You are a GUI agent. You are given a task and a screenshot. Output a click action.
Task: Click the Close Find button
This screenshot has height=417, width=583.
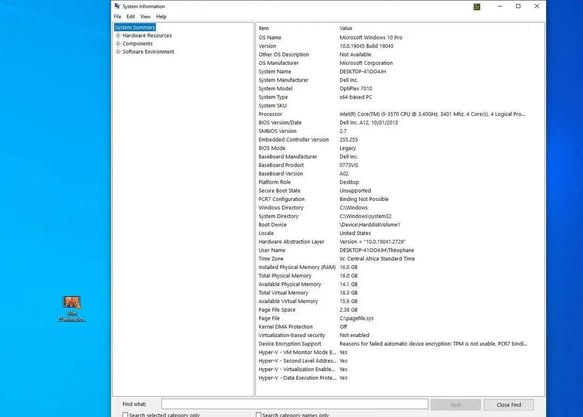509,405
